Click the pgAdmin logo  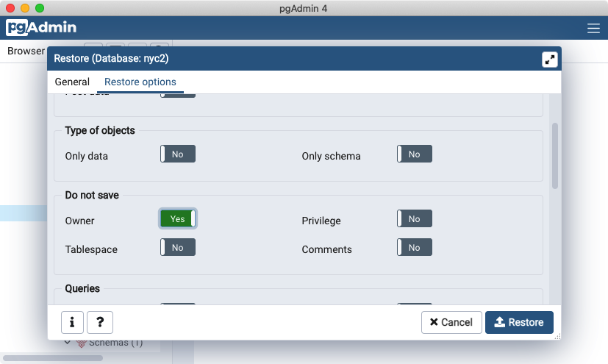pyautogui.click(x=43, y=28)
